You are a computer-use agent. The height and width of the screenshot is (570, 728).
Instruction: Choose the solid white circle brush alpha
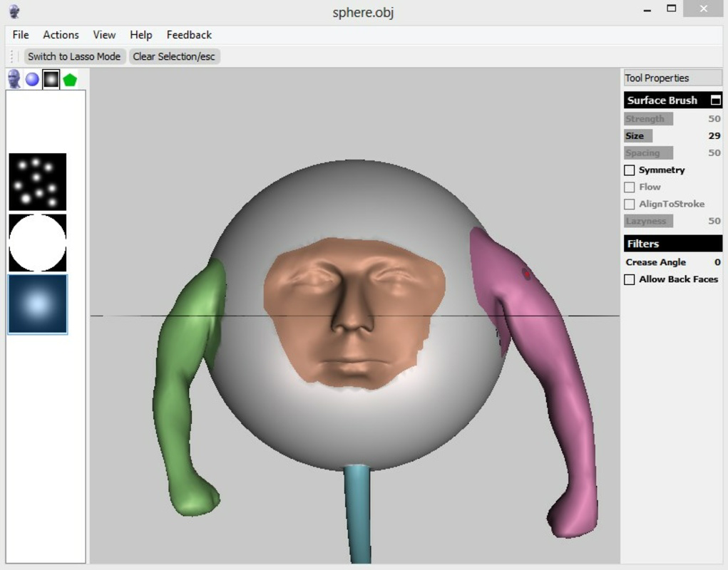click(x=38, y=243)
